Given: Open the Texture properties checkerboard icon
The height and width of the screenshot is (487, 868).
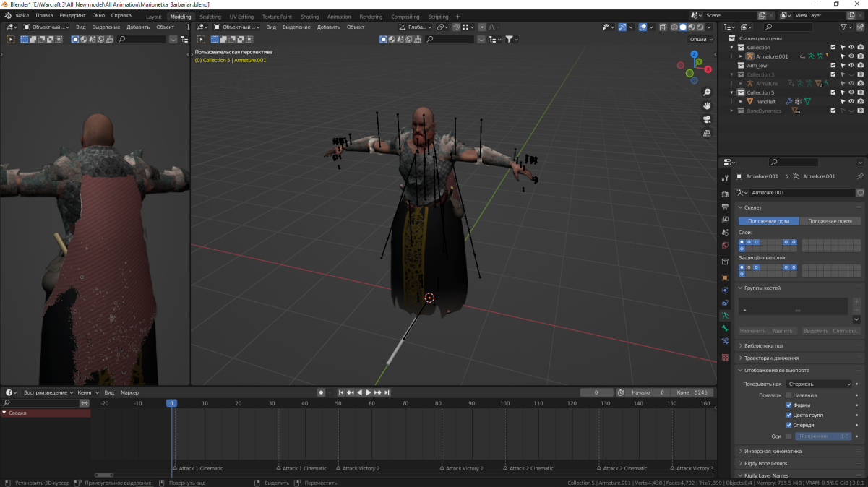Looking at the screenshot, I should tap(725, 358).
